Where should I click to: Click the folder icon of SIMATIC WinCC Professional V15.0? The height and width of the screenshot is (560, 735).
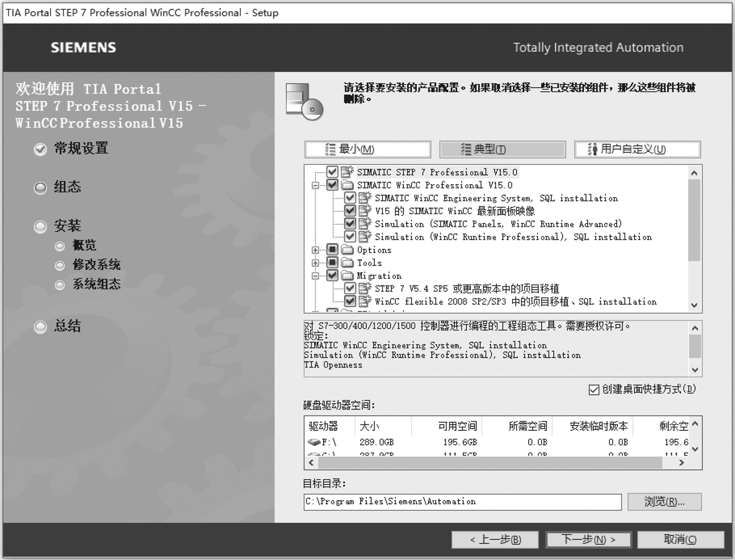point(347,185)
